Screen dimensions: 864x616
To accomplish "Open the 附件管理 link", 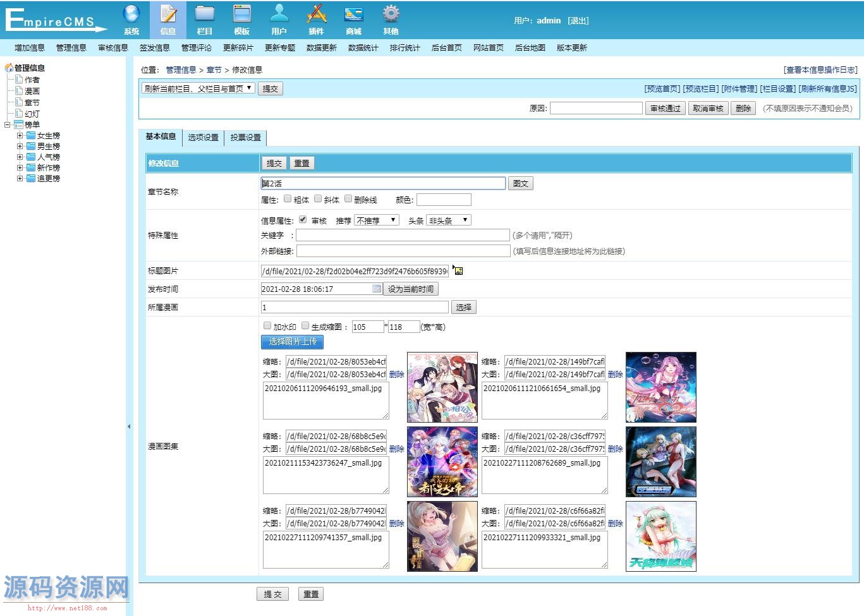I will pos(739,89).
